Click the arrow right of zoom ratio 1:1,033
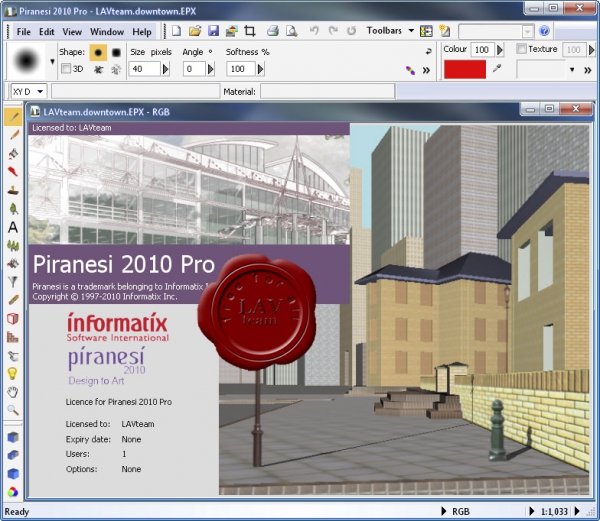The height and width of the screenshot is (521, 600). 577,511
